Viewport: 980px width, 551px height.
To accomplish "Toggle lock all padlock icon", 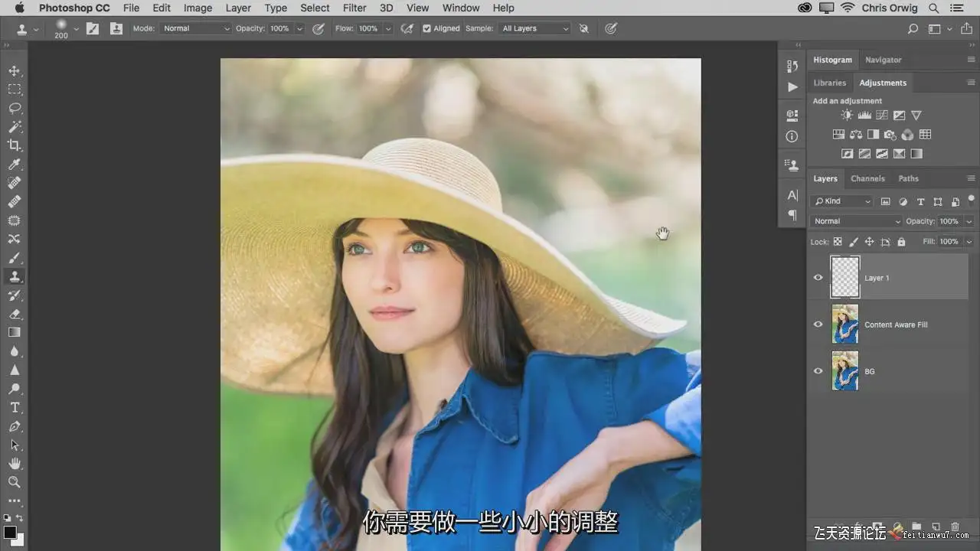I will 901,242.
